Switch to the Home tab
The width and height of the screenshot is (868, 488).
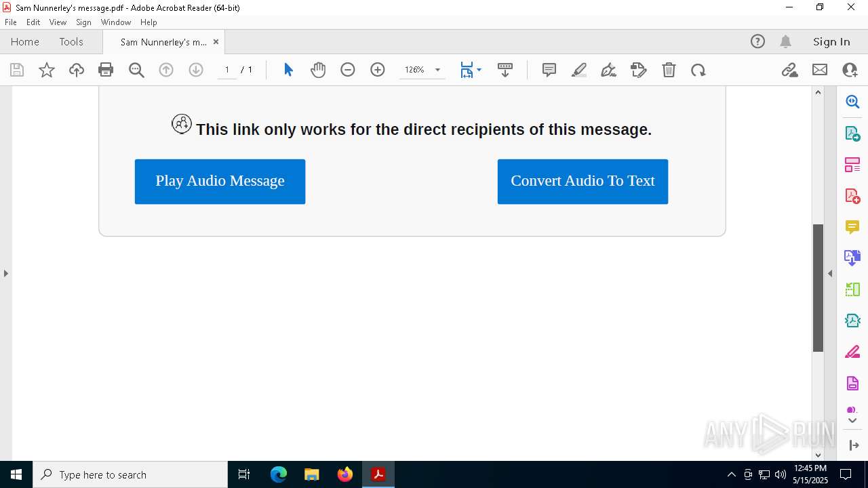[x=25, y=42]
